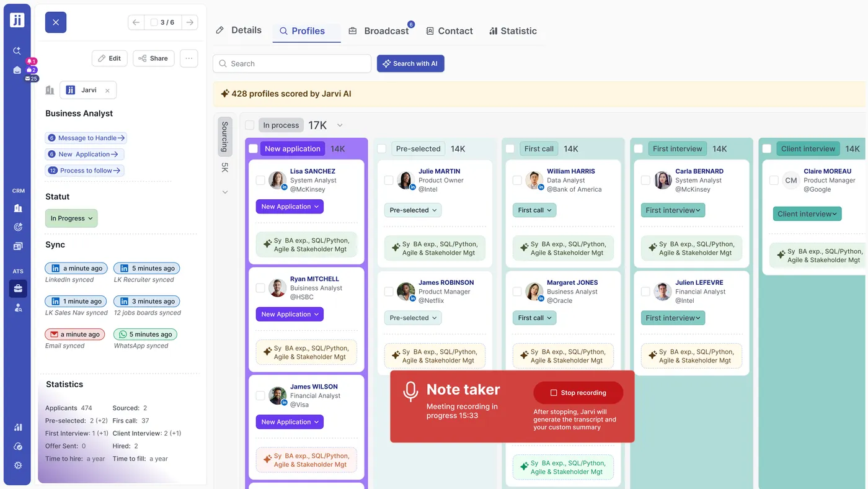
Task: Close the panel with the X button
Action: coord(56,22)
